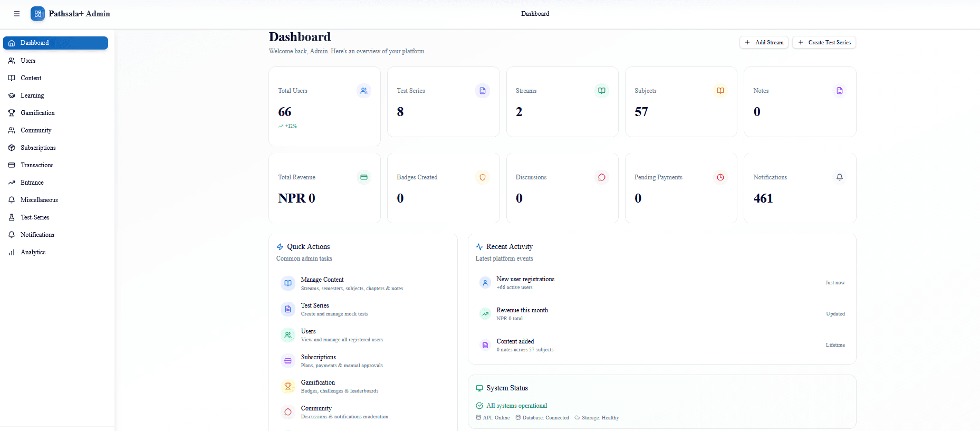Click the New user registrations activity
The image size is (980, 431).
click(662, 283)
